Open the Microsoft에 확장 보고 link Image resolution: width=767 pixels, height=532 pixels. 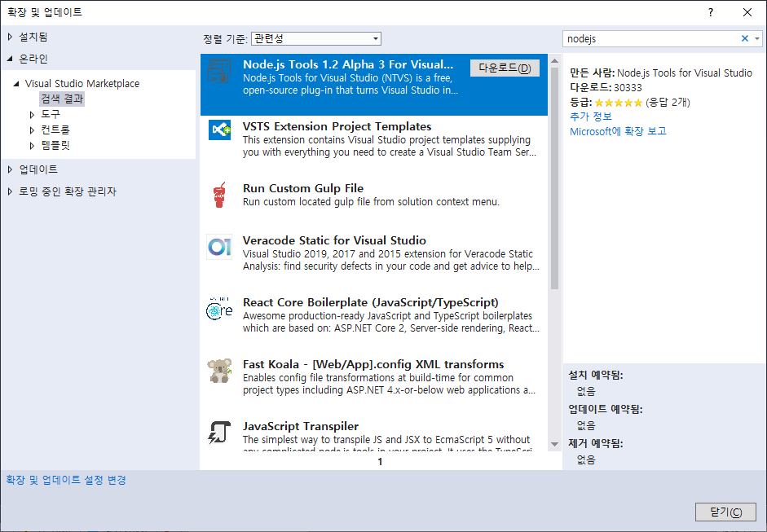point(619,131)
